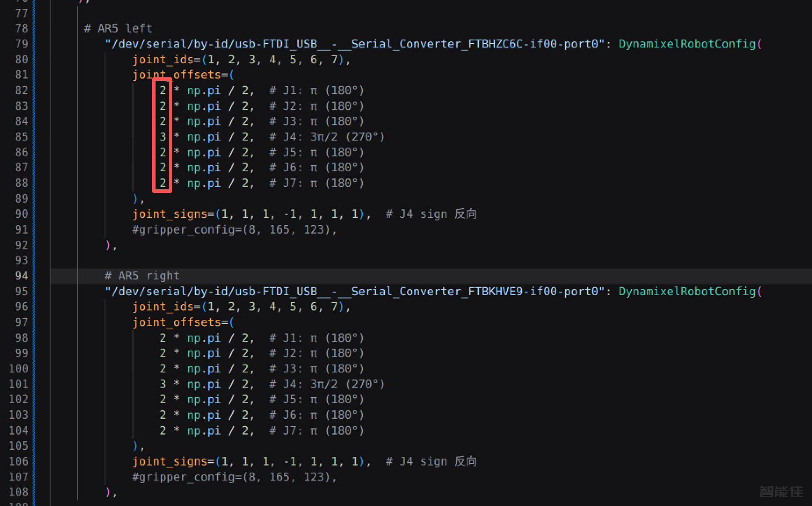Click the 智能佳 watermark in the corner
The image size is (812, 506).
pos(781,491)
